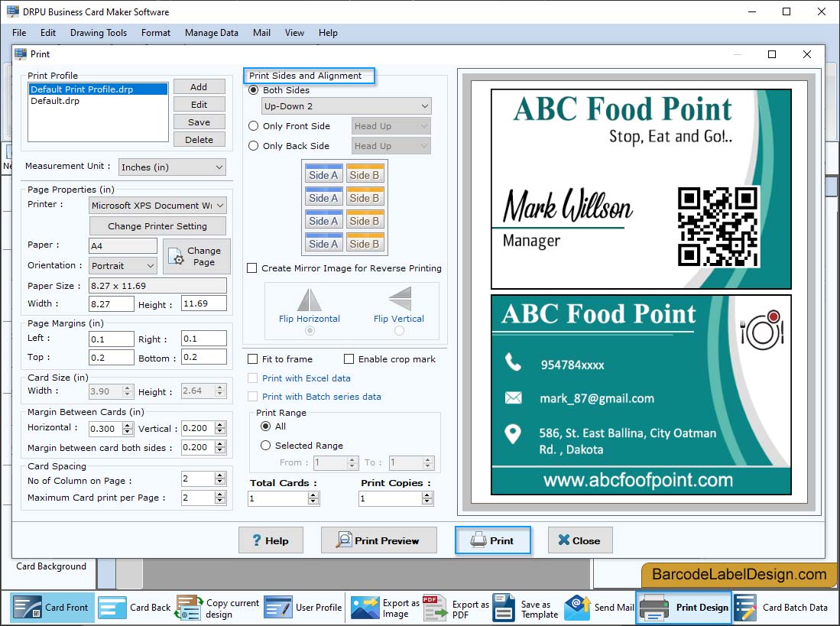Screen dimensions: 840x626
Task: Enable Create Mirror Image for Reverse Printing
Action: point(251,268)
